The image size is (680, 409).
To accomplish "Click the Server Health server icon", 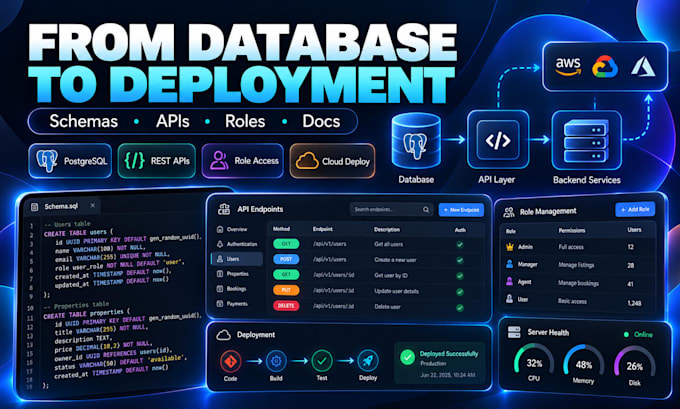I will pos(514,332).
